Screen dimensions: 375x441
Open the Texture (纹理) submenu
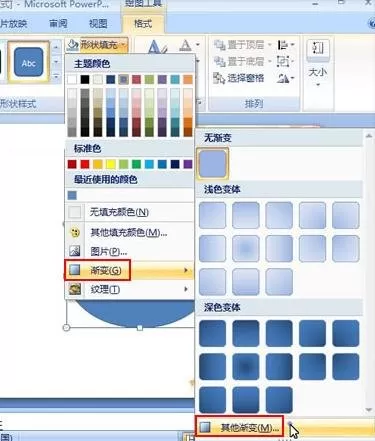coord(130,289)
